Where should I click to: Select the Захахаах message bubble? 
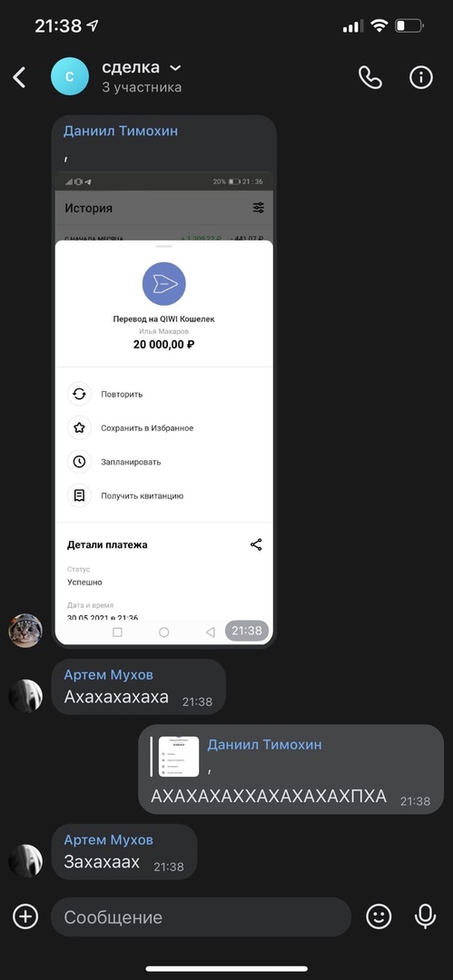[123, 852]
